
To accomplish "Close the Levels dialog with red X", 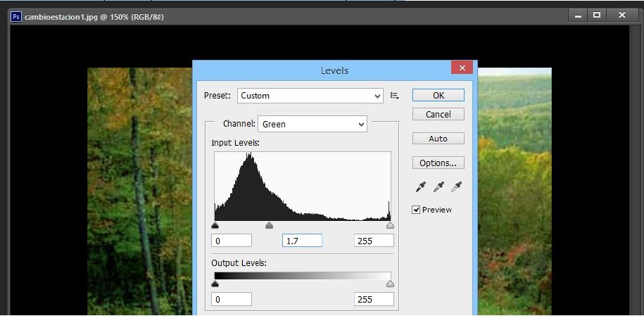I will pyautogui.click(x=462, y=68).
